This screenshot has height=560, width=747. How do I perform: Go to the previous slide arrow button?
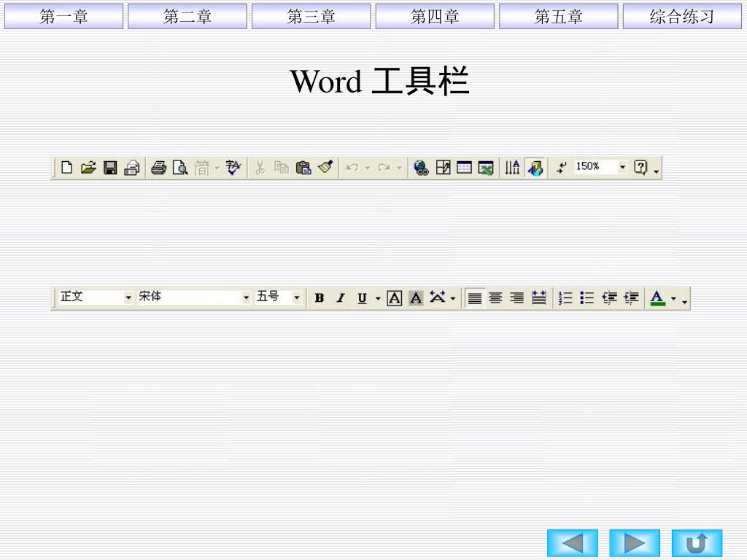coord(572,542)
